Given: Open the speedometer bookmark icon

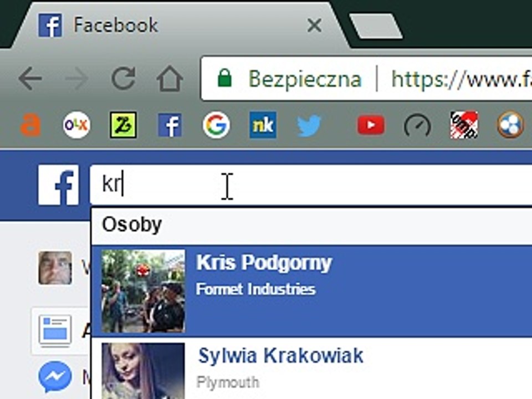Looking at the screenshot, I should click(x=417, y=126).
